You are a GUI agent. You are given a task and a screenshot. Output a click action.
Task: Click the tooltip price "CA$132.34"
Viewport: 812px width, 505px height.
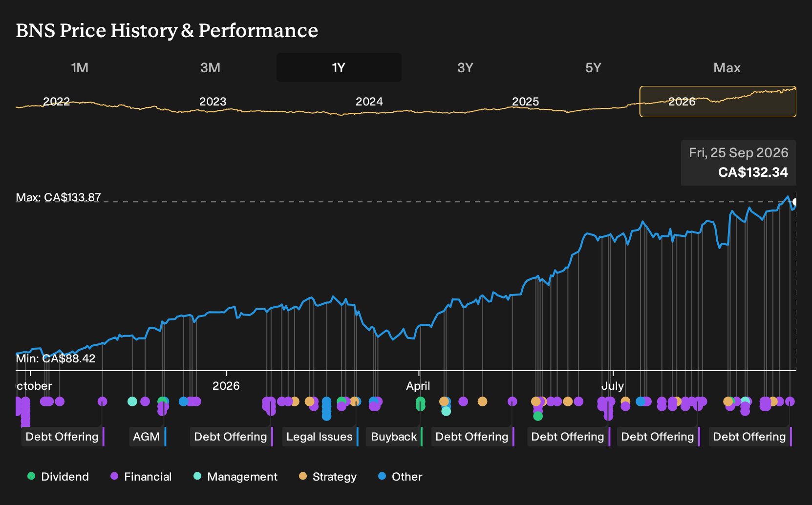[x=753, y=172]
